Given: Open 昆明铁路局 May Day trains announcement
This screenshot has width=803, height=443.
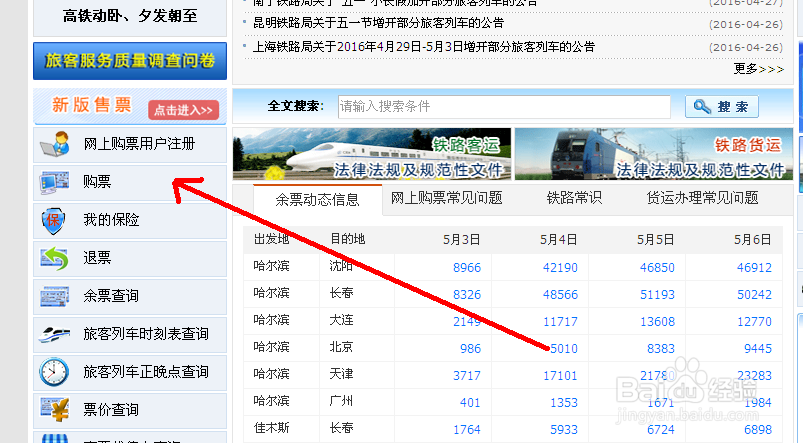Looking at the screenshot, I should coord(378,23).
